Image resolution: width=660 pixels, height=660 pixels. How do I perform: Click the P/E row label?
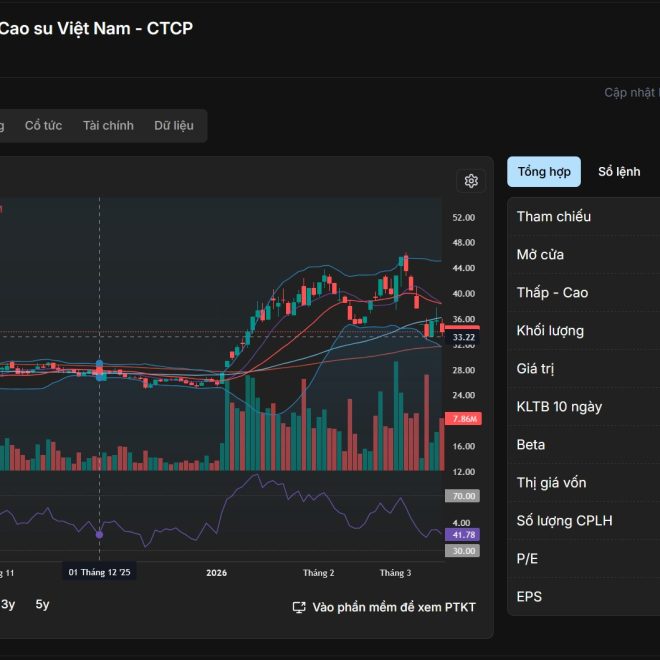click(x=527, y=559)
